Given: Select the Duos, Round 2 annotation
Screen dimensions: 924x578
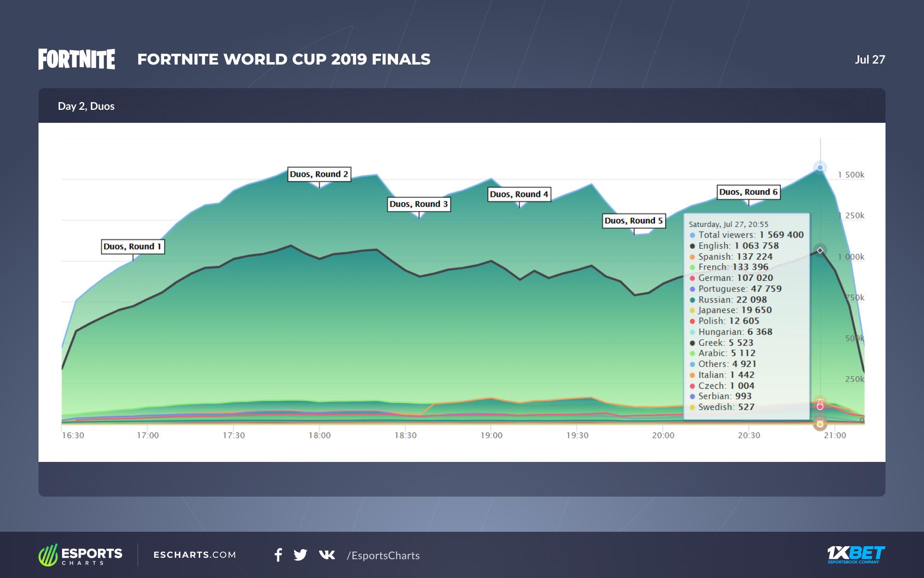Looking at the screenshot, I should [319, 174].
